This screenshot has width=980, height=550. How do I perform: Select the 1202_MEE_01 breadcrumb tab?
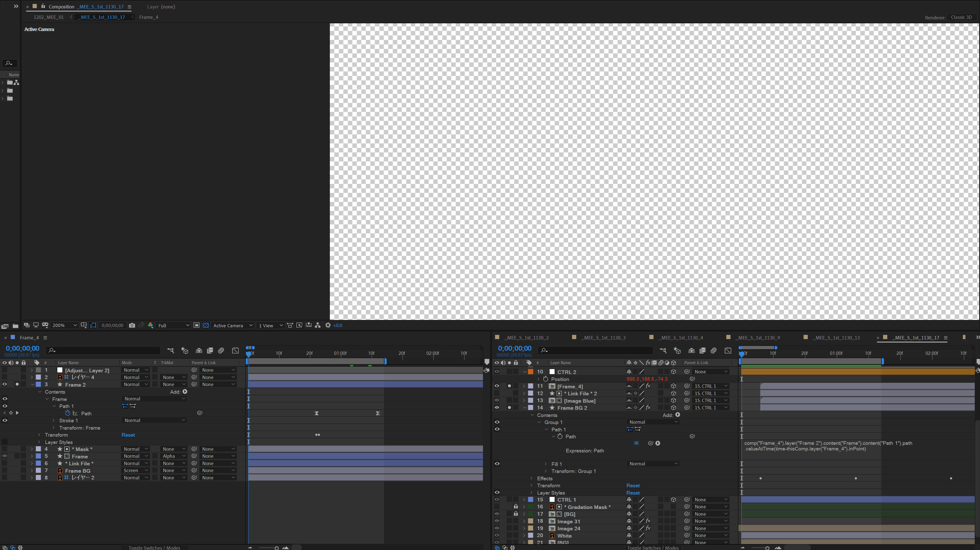(48, 17)
